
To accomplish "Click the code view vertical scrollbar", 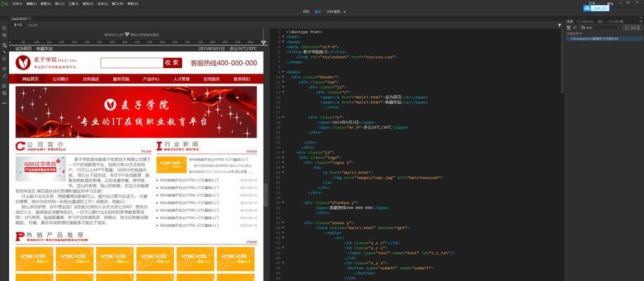I will point(562,62).
